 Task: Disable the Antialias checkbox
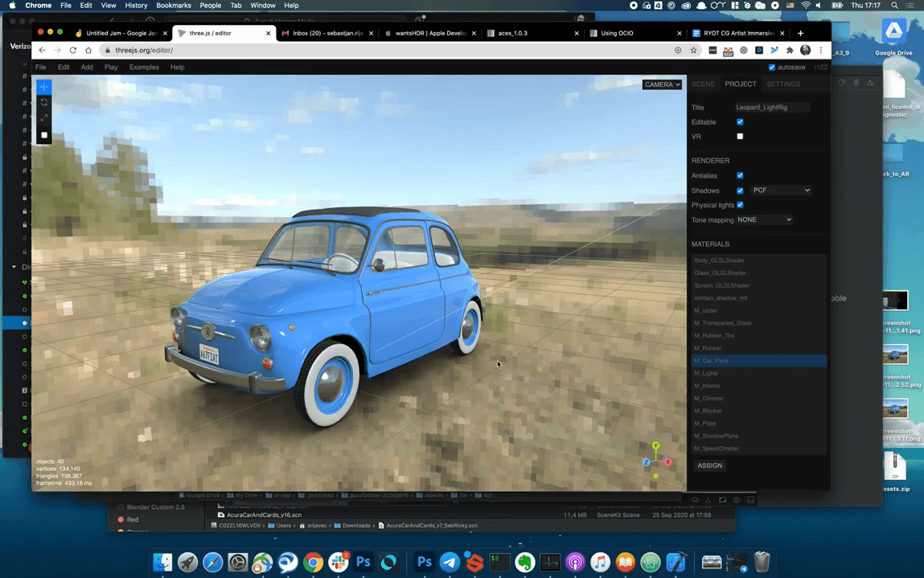pyautogui.click(x=740, y=175)
